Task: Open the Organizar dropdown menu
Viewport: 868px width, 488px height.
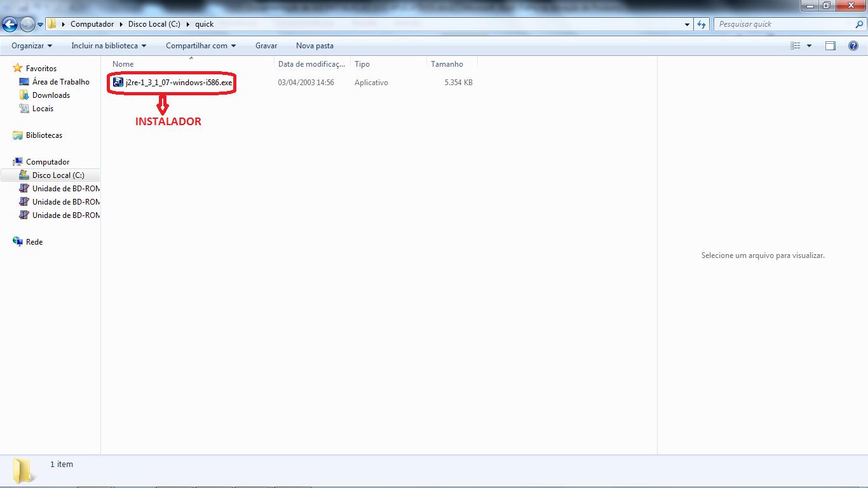Action: coord(32,46)
